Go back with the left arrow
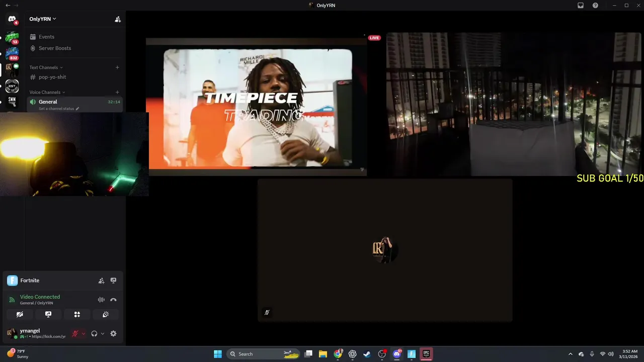 (8, 5)
